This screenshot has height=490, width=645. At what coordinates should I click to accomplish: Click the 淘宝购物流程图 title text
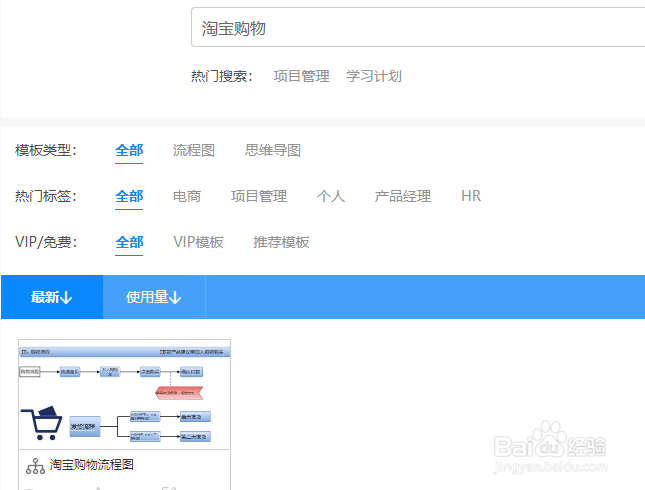[x=92, y=465]
